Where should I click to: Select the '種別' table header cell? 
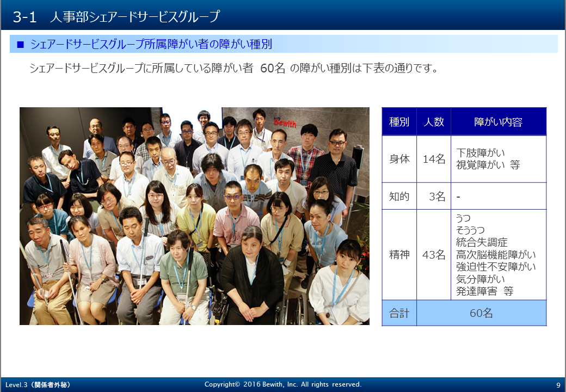pos(399,121)
